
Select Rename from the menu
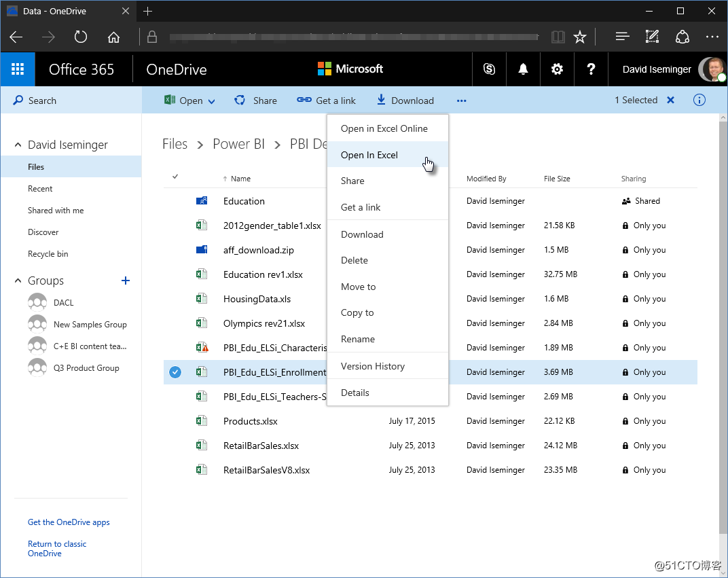[388, 339]
